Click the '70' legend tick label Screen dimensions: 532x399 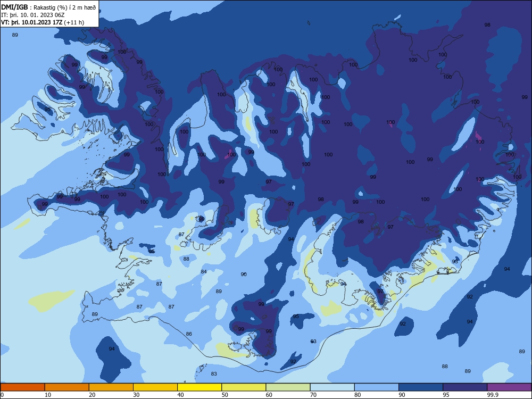[313, 395]
